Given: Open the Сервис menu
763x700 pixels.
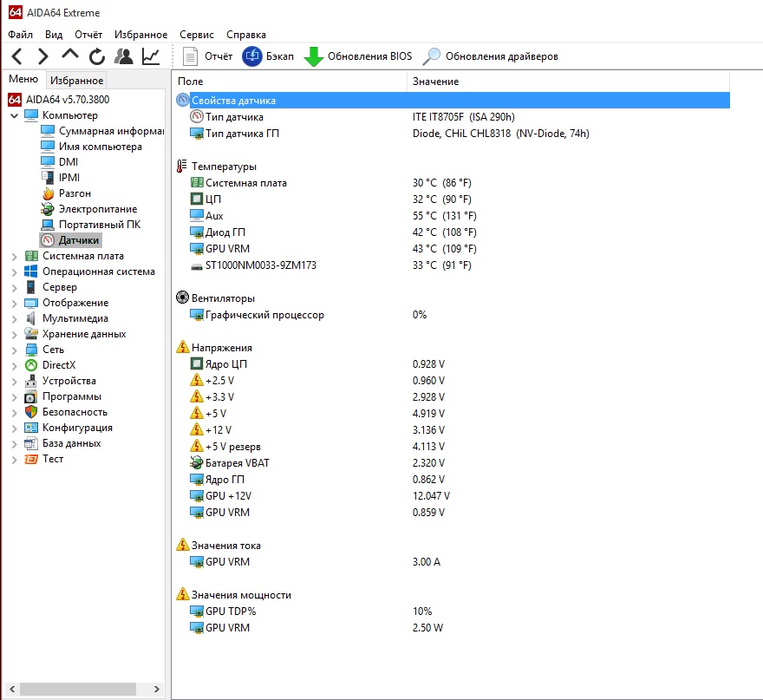Looking at the screenshot, I should coord(197,35).
